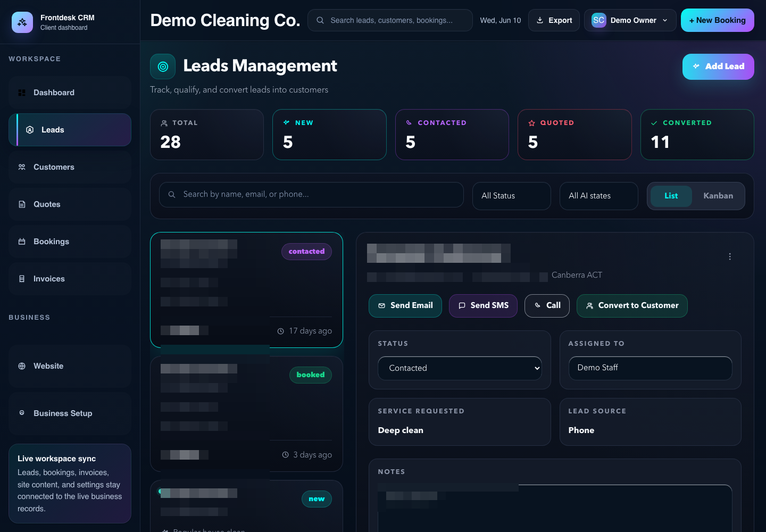Viewport: 766px width, 532px height.
Task: Expand the Demo Owner account menu
Action: (630, 20)
